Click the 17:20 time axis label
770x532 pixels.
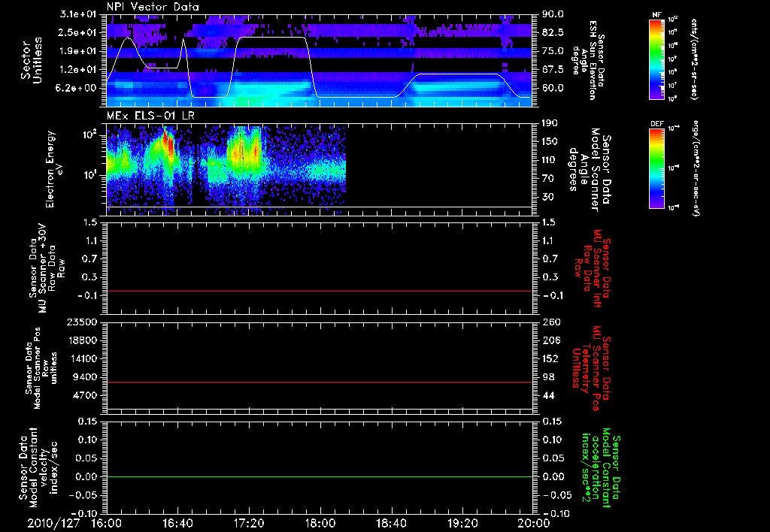point(249,523)
